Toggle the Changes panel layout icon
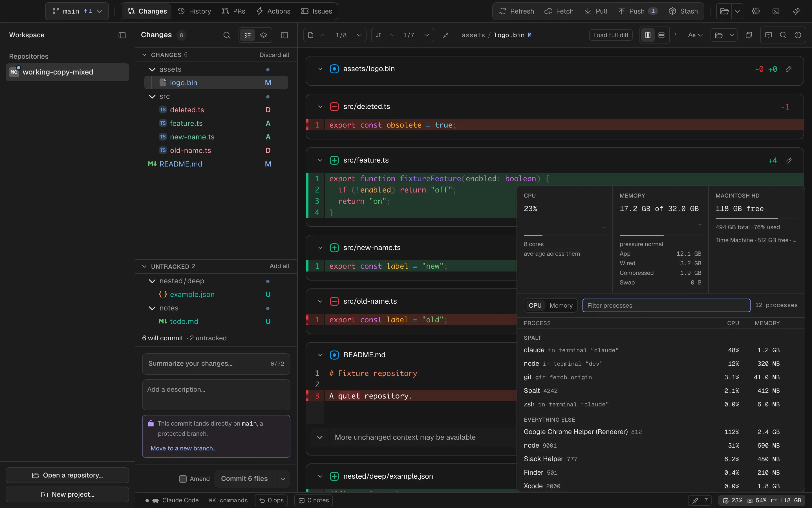The image size is (812, 508). 284,35
